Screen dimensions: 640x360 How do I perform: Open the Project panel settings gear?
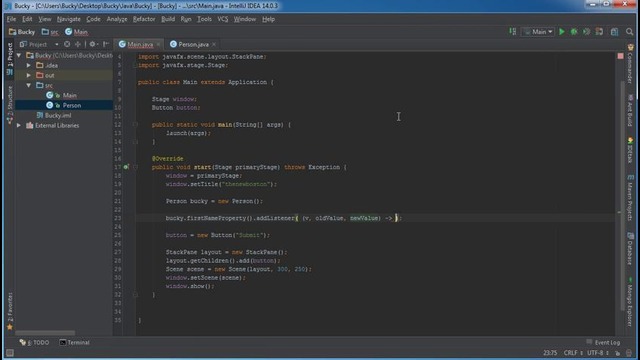[x=93, y=44]
